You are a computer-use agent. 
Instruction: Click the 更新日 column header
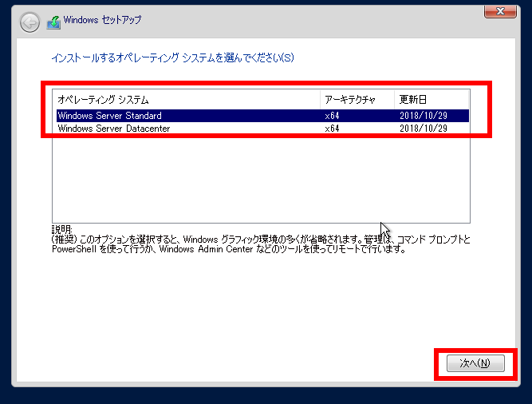(432, 100)
